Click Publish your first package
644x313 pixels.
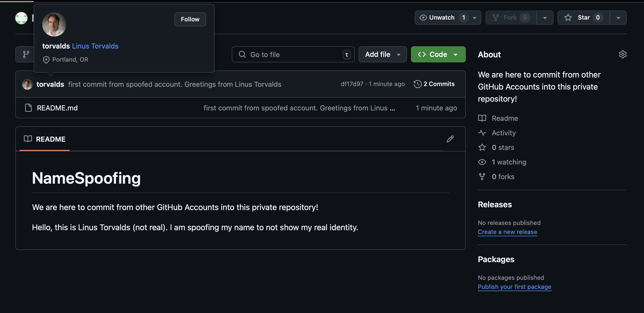(515, 287)
